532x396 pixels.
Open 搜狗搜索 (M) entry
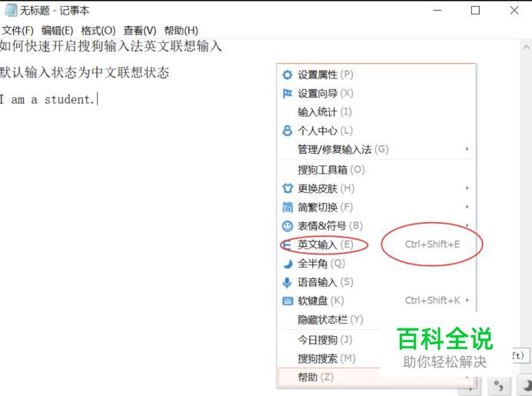[329, 358]
